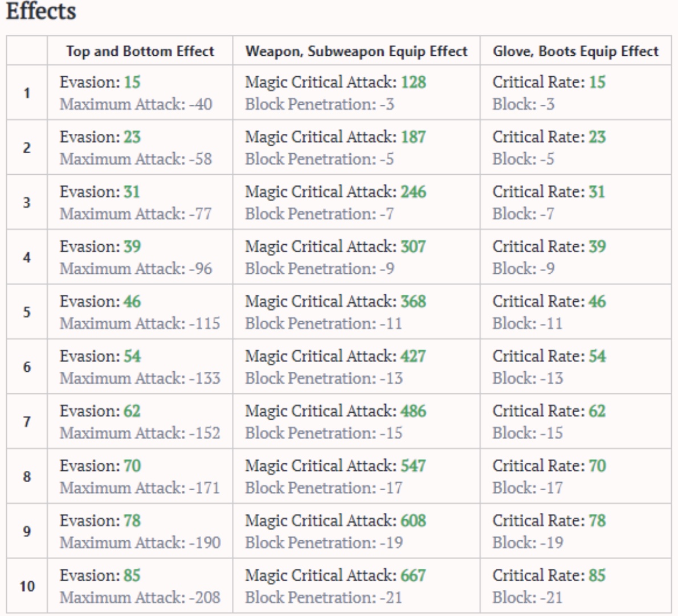
Task: Select the Weapon, Subweapon Equip Effect header
Action: (356, 51)
